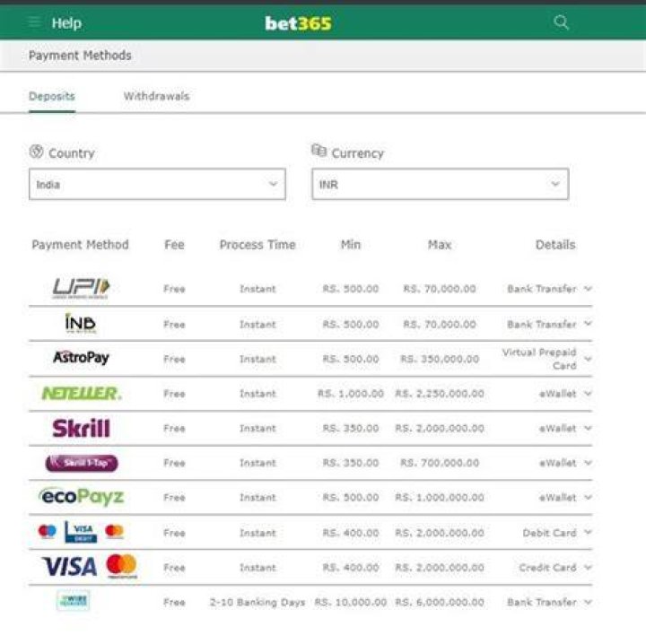Open the Country dropdown showing India
Screen dimensions: 646x644
coord(157,184)
